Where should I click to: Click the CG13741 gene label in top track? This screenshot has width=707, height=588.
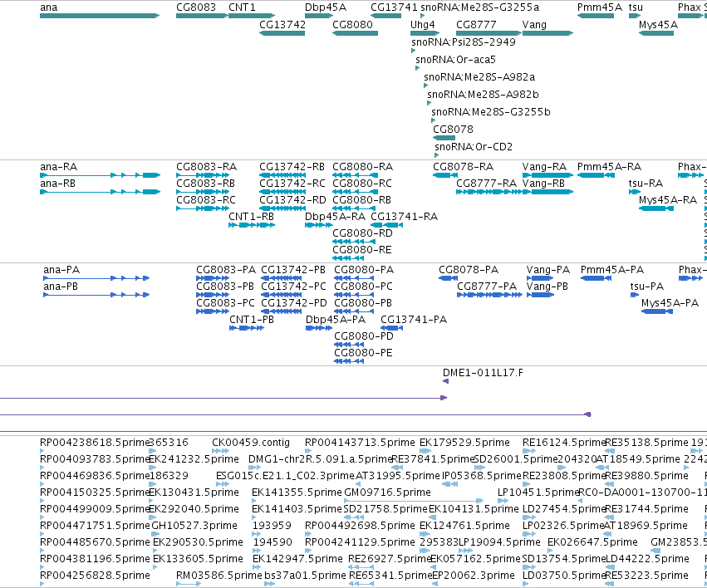click(x=394, y=7)
